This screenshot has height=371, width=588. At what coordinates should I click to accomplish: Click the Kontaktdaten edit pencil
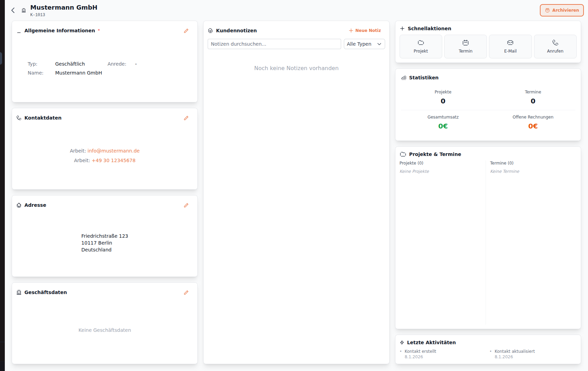(x=186, y=118)
